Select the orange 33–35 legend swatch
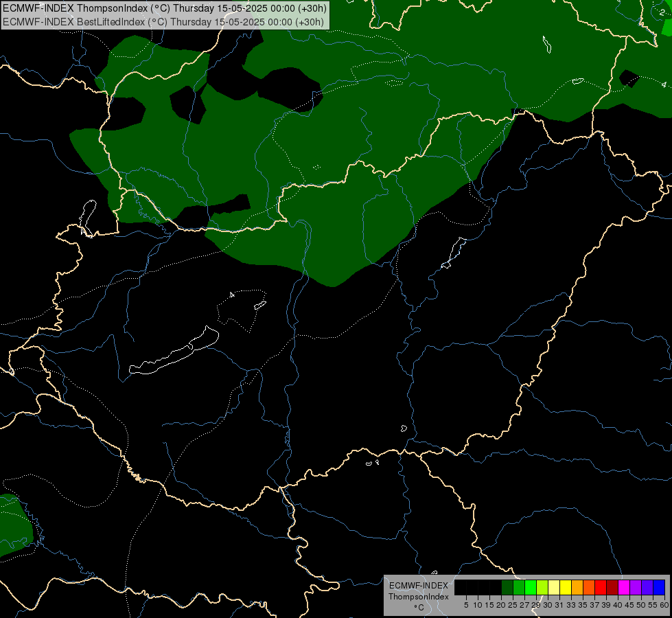The width and height of the screenshot is (672, 618). [x=577, y=587]
